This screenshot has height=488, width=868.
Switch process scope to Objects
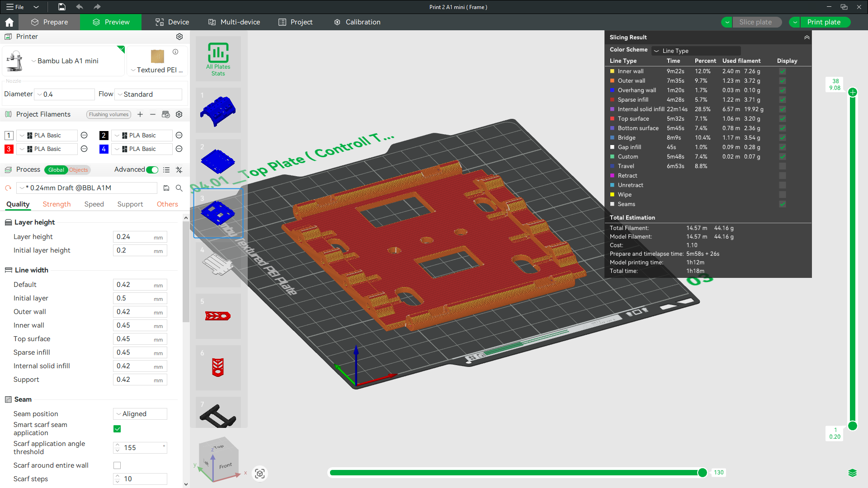click(79, 170)
